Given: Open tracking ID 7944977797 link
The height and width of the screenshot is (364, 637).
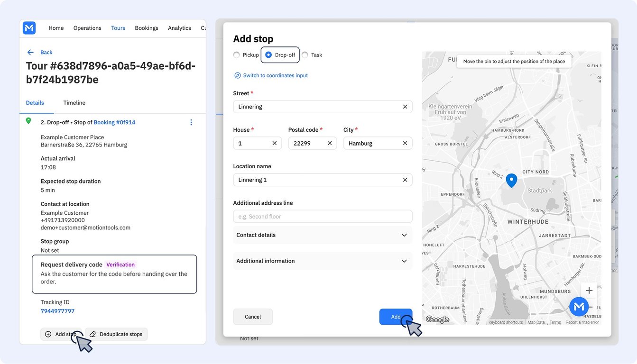Looking at the screenshot, I should 57,311.
